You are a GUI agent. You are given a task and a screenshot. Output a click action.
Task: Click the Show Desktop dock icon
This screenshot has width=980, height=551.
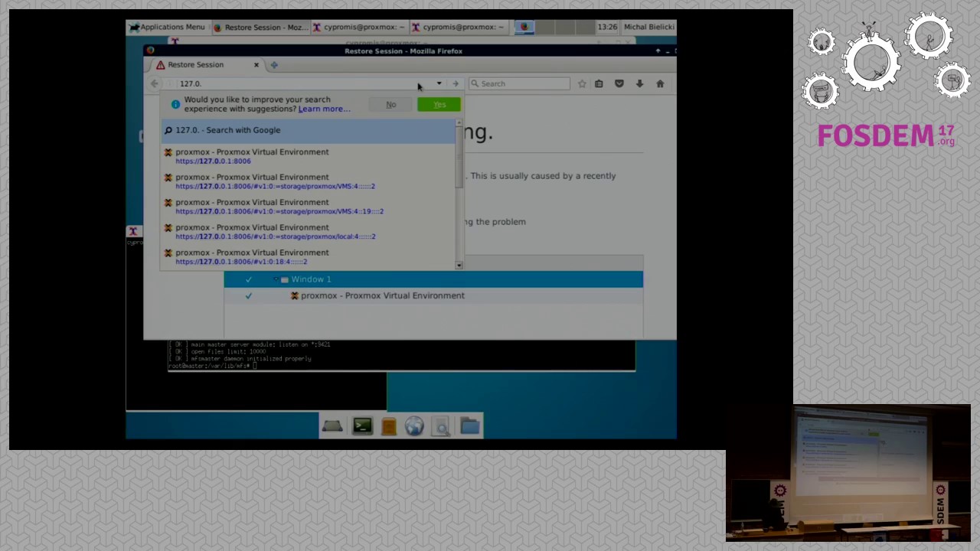click(x=332, y=426)
